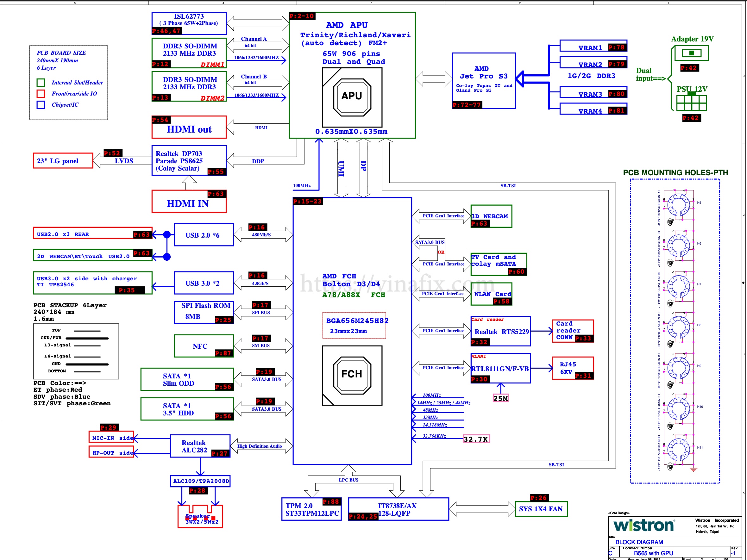Select the H11 mounting hole symbol
Image resolution: width=747 pixels, height=560 pixels.
point(678,449)
